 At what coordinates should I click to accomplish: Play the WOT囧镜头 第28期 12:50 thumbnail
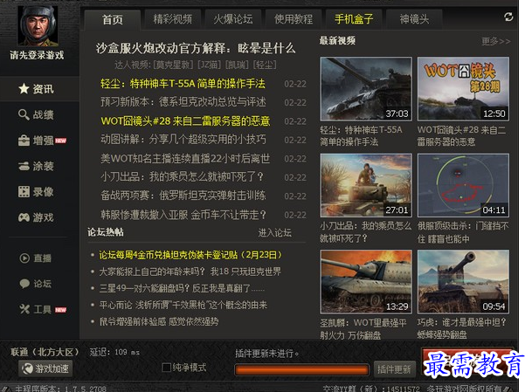[x=463, y=89]
